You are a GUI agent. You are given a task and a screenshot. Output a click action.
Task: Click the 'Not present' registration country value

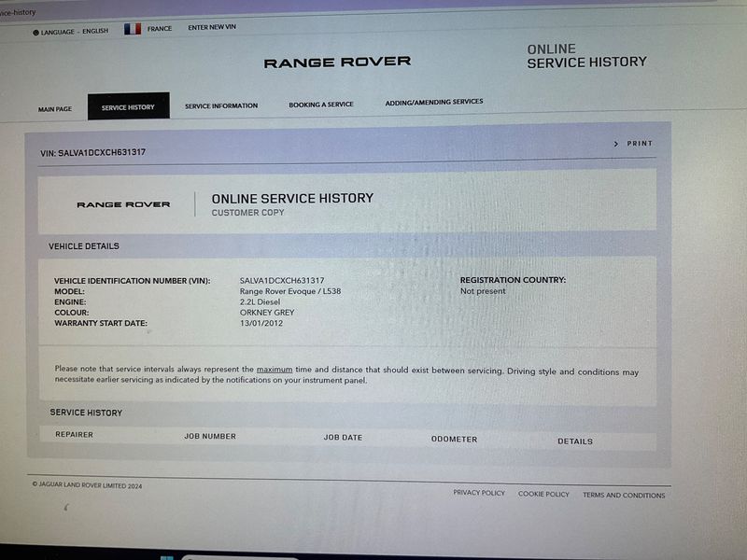[x=483, y=291]
